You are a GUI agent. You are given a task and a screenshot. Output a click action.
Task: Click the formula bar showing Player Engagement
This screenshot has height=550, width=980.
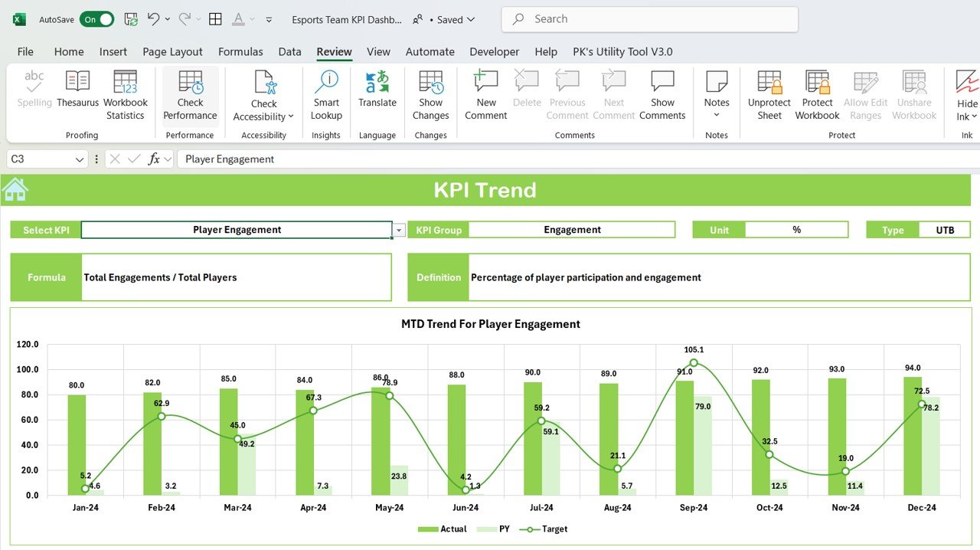coord(578,159)
